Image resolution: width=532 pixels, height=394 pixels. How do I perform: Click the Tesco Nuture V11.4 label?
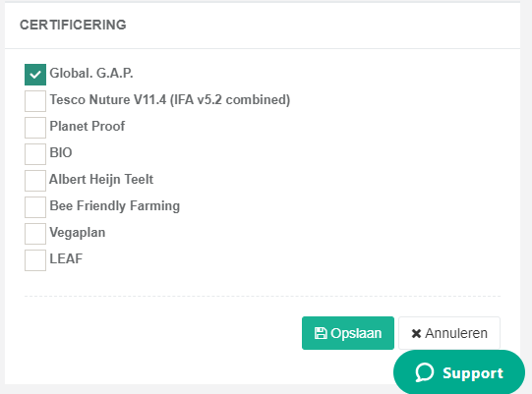(170, 99)
